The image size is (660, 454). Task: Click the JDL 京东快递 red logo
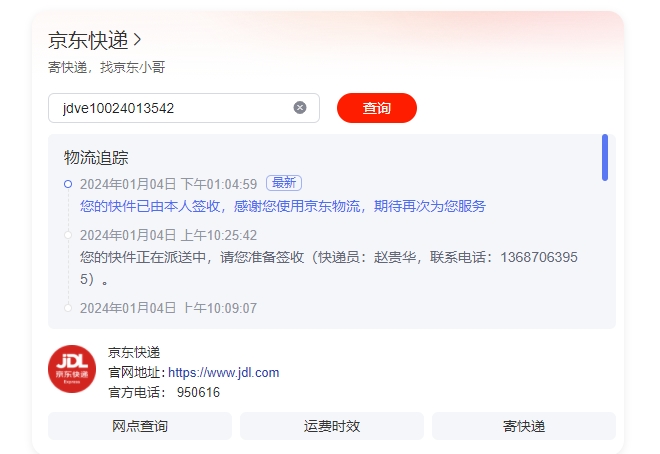pyautogui.click(x=72, y=369)
